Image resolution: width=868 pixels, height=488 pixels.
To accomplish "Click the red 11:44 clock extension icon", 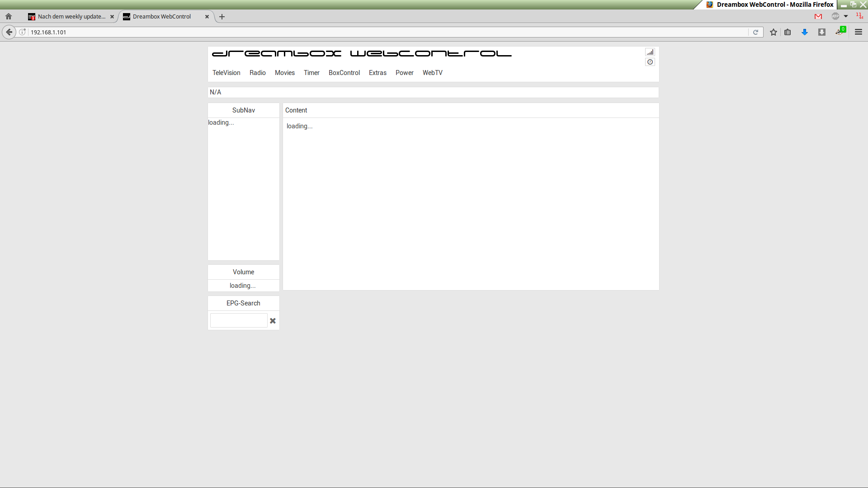I will tap(859, 16).
